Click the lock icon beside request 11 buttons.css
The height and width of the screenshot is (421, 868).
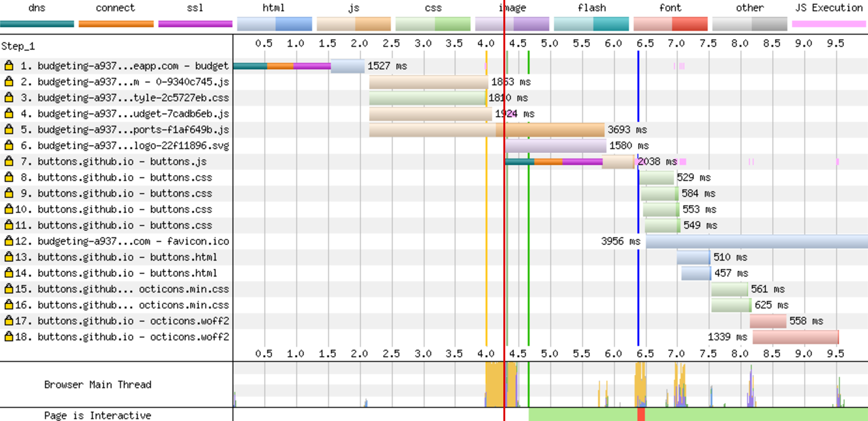[x=8, y=225]
